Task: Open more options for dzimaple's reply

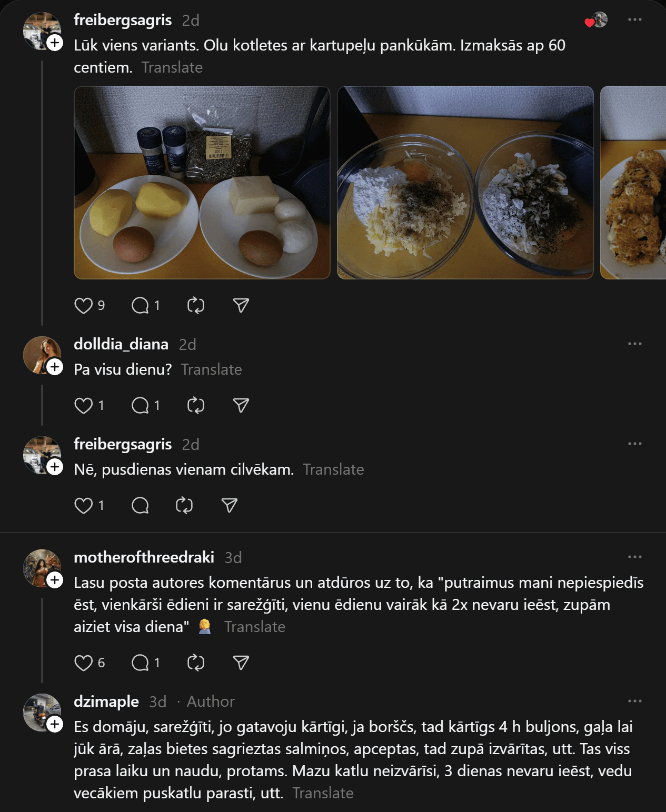Action: [634, 701]
